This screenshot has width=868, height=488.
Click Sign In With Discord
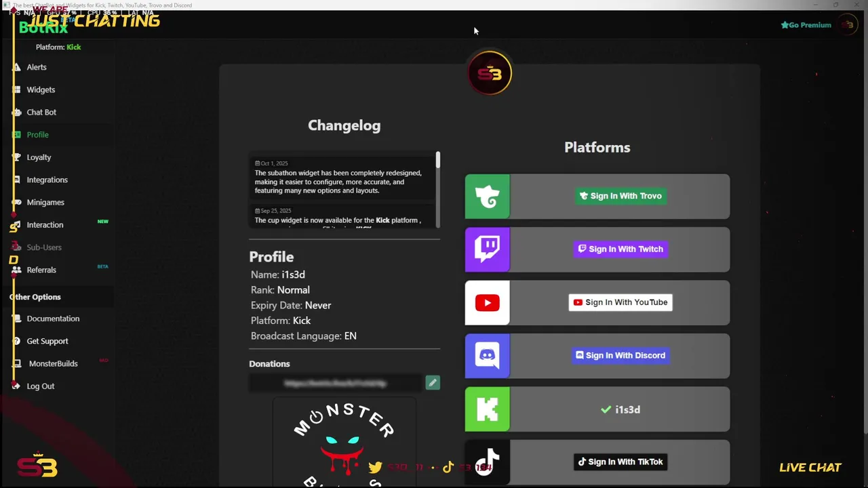pyautogui.click(x=620, y=355)
